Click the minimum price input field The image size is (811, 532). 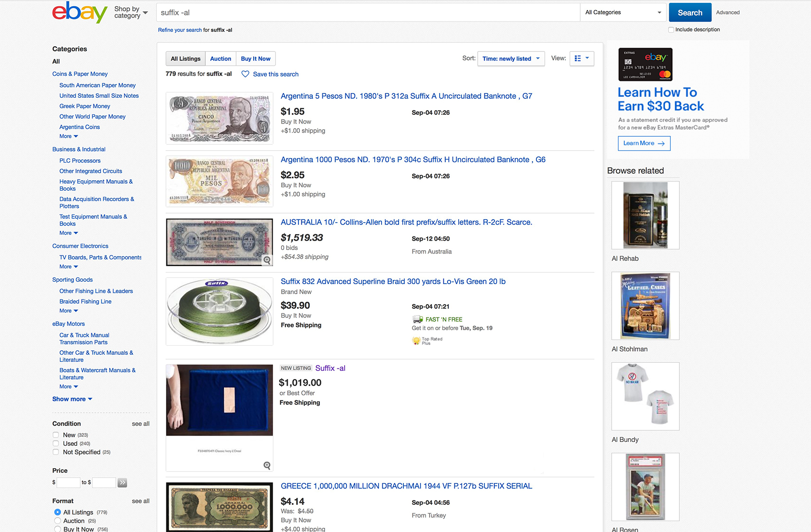(x=68, y=482)
